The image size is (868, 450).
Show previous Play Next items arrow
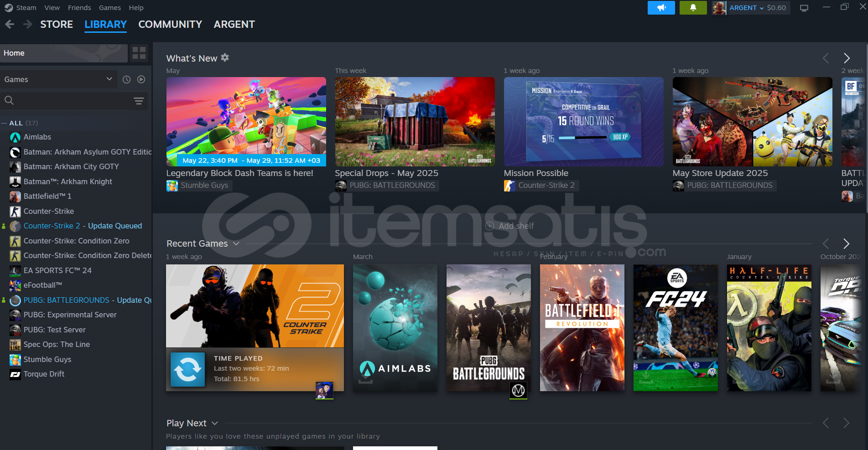pos(826,423)
